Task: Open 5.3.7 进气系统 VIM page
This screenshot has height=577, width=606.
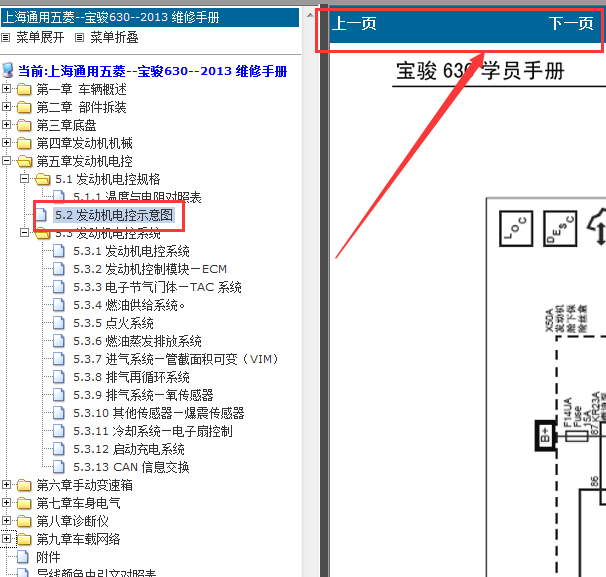Action: coord(176,359)
